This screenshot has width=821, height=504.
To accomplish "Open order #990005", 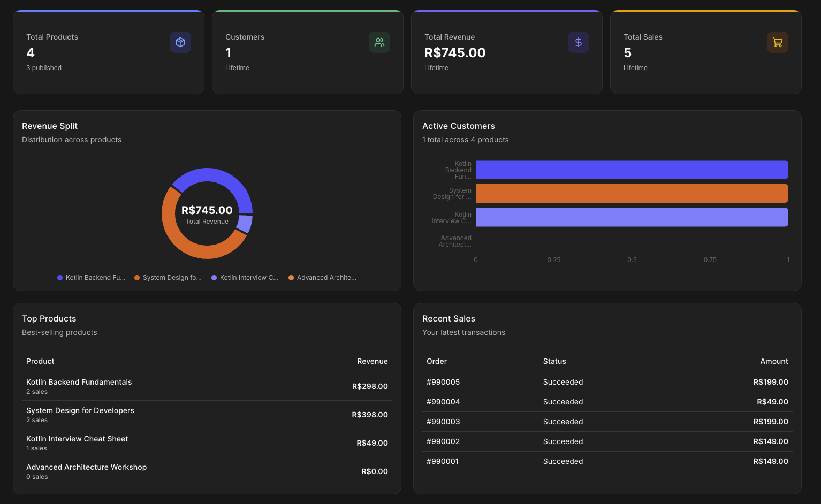I will (x=443, y=382).
